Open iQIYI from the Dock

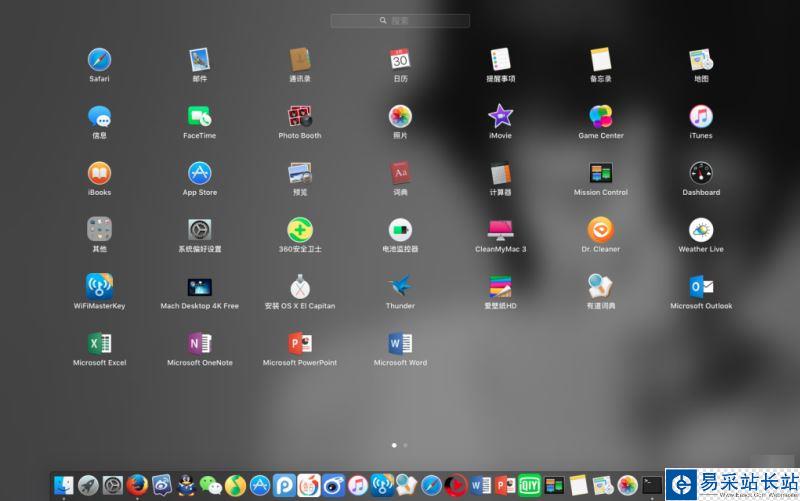click(530, 485)
